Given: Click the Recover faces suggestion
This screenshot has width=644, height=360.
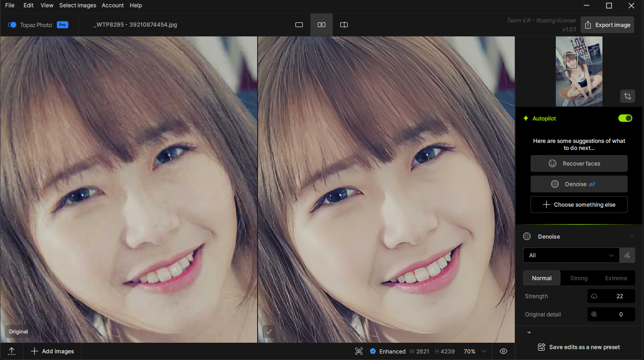Looking at the screenshot, I should [x=579, y=163].
